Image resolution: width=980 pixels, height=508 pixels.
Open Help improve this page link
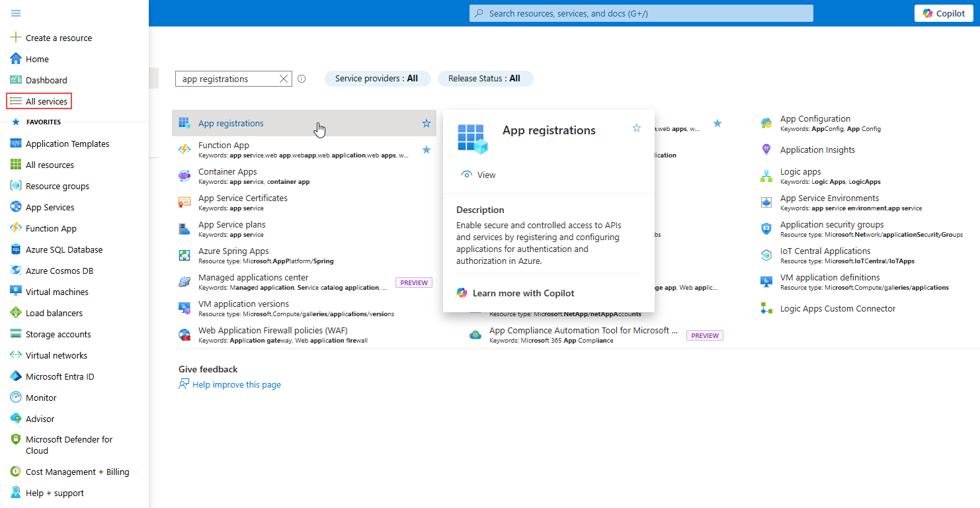coord(237,385)
